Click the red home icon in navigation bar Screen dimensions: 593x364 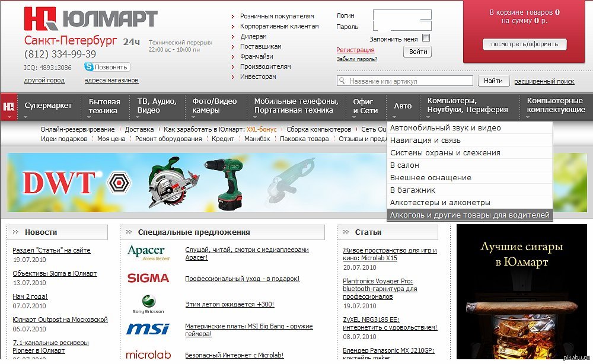tap(9, 106)
